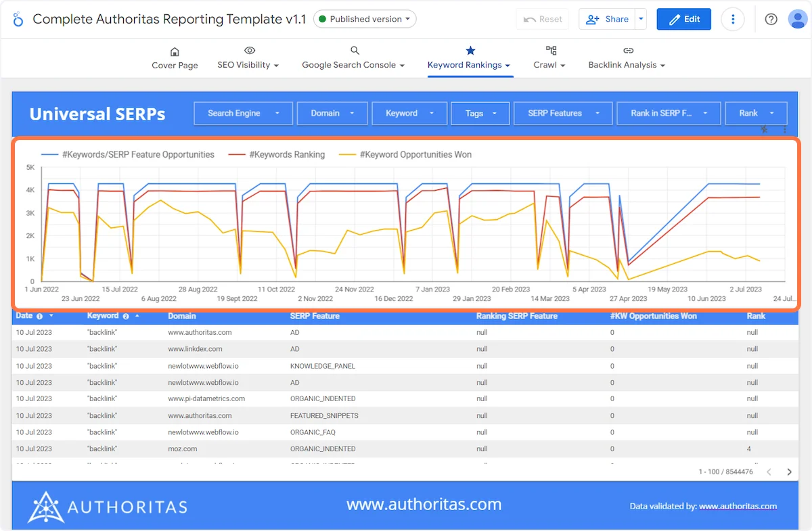Click www.pi-datametrics.com domain cell
The width and height of the screenshot is (812, 531).
(x=206, y=398)
